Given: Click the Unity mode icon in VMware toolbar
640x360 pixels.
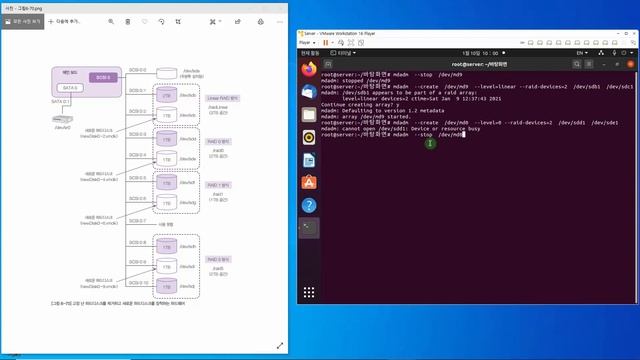Looking at the screenshot, I should pyautogui.click(x=361, y=42).
